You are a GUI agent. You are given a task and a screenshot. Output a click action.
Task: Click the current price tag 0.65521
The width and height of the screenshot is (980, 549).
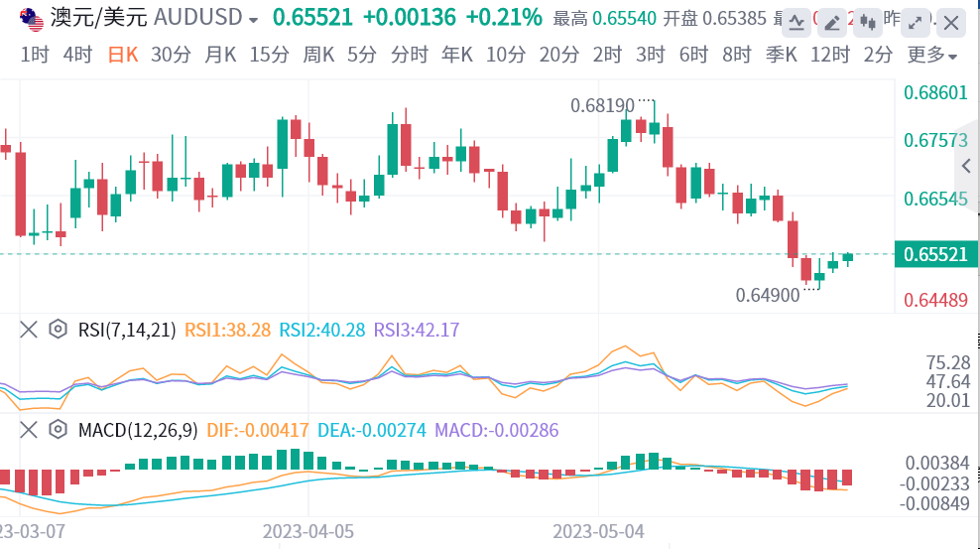(x=935, y=254)
